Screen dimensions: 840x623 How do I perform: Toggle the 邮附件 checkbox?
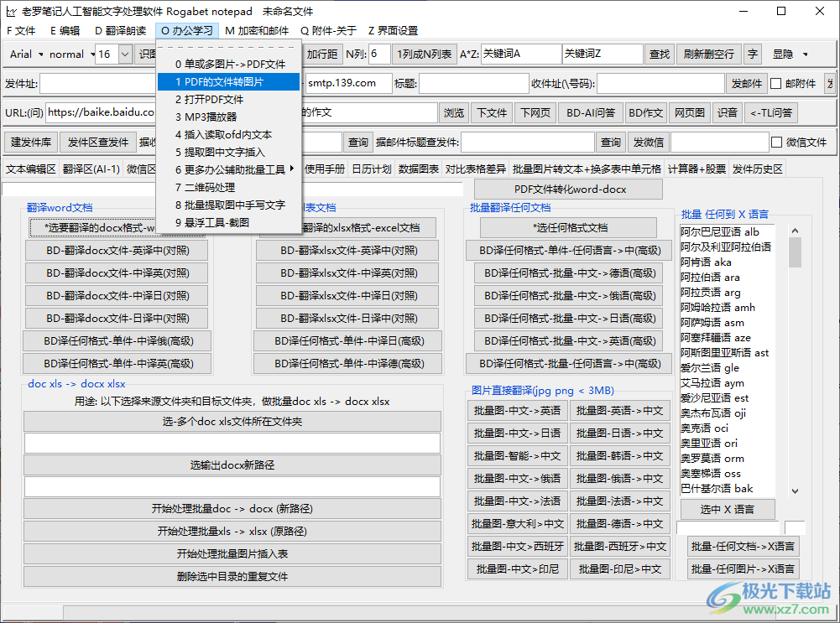click(x=775, y=84)
